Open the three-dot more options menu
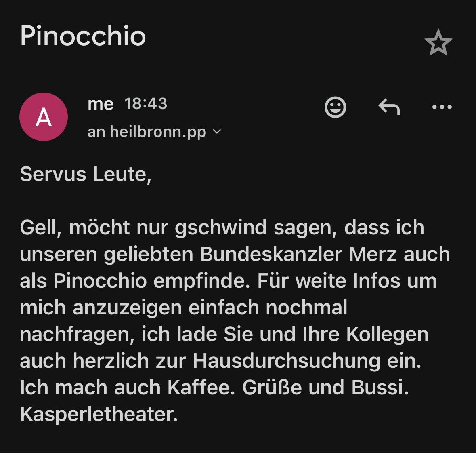 (x=442, y=107)
